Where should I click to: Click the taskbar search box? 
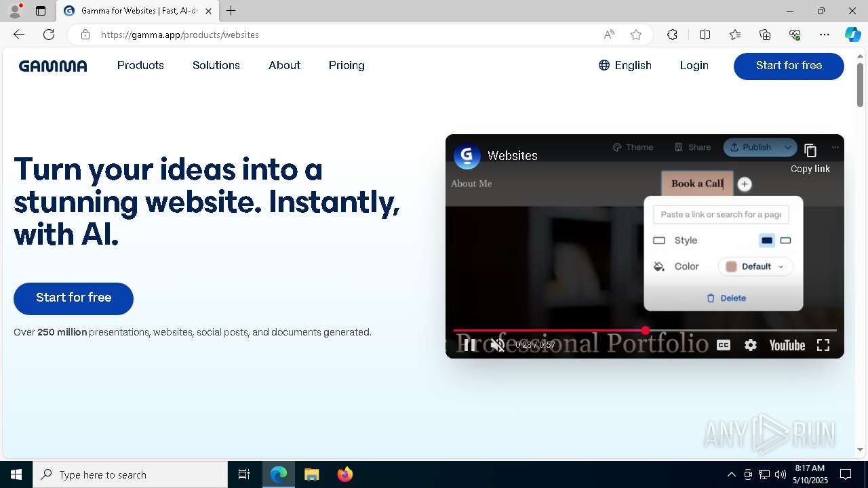(130, 474)
